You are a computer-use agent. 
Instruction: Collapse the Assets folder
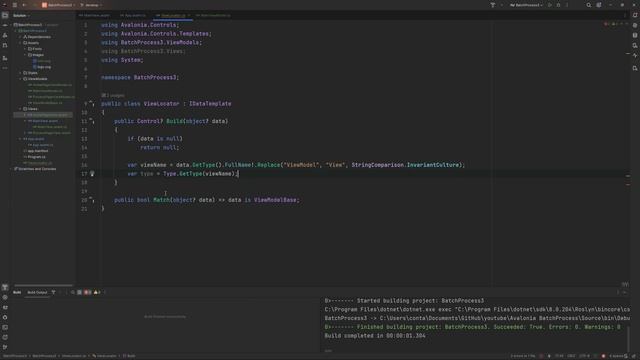click(x=20, y=43)
